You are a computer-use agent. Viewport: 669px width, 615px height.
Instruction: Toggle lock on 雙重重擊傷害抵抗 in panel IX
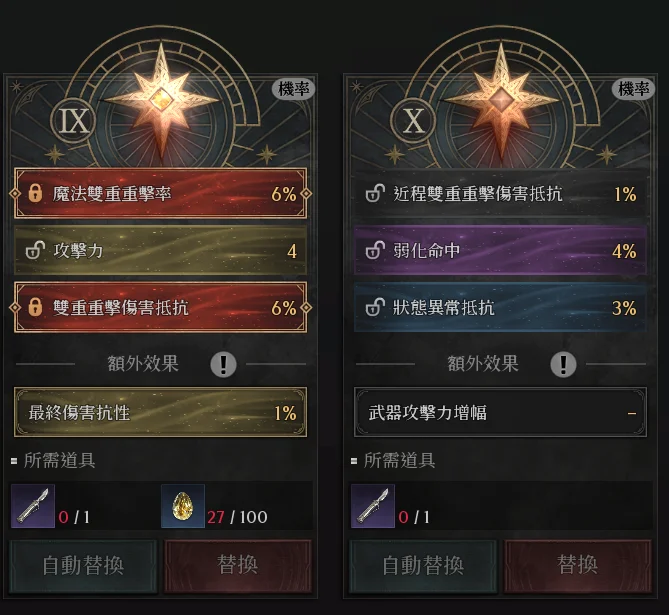pos(35,307)
